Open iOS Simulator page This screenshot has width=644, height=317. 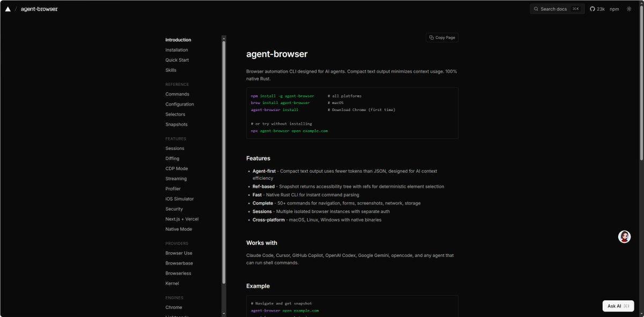(x=179, y=199)
